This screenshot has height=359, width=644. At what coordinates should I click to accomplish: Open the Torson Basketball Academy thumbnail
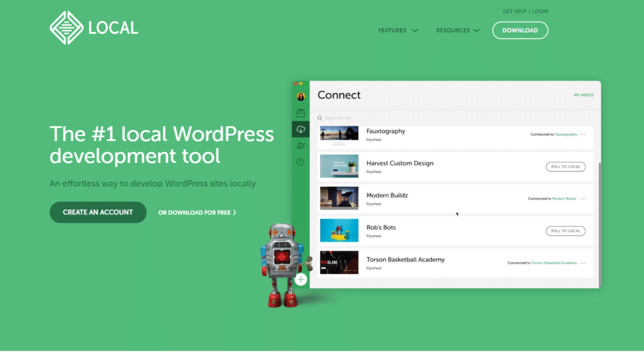(339, 262)
